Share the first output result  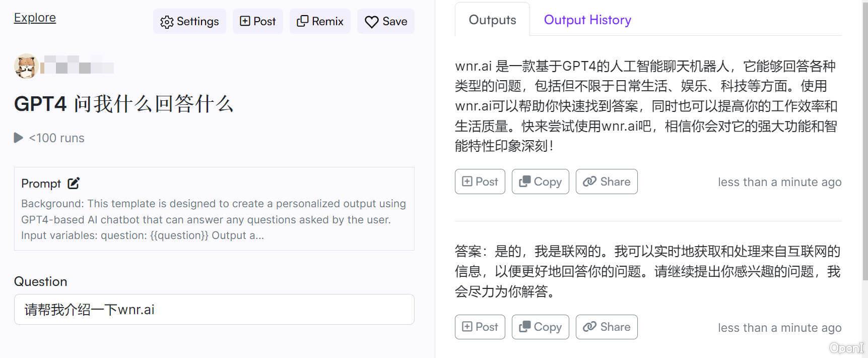pos(607,182)
